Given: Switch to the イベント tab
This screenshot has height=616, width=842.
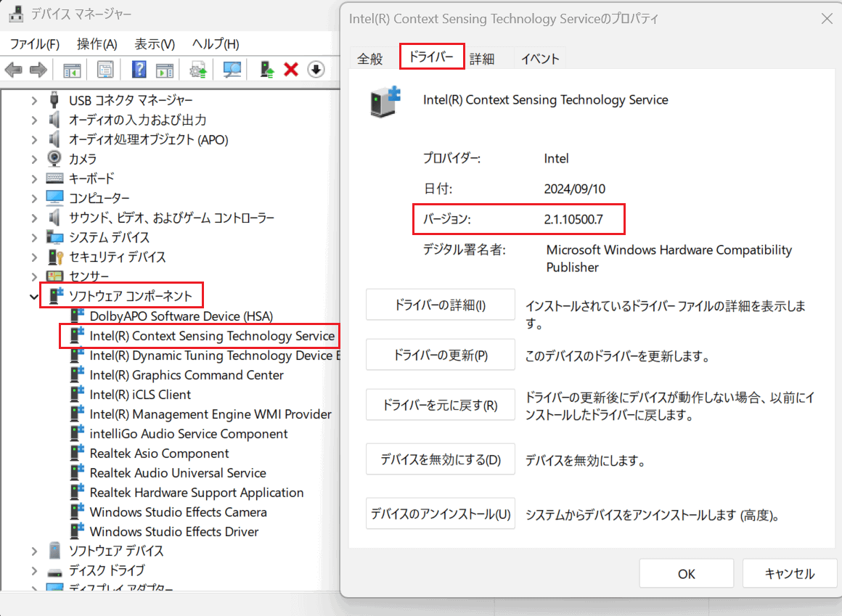Looking at the screenshot, I should [540, 59].
